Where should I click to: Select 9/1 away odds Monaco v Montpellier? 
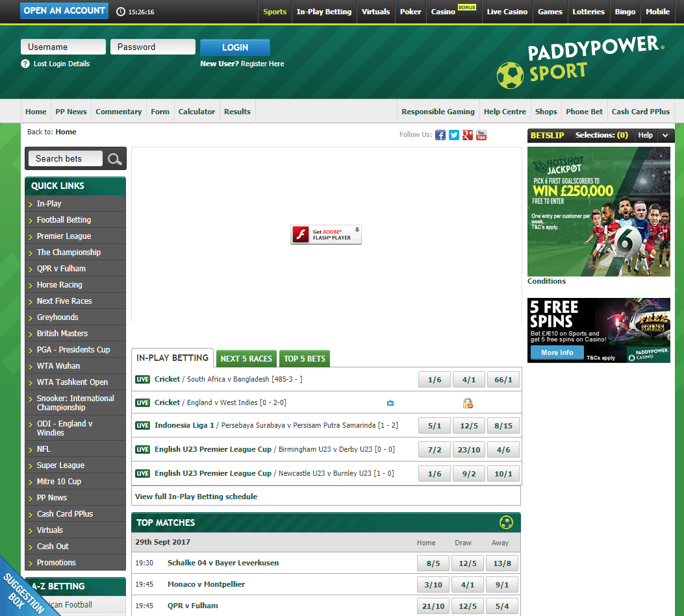tap(502, 585)
